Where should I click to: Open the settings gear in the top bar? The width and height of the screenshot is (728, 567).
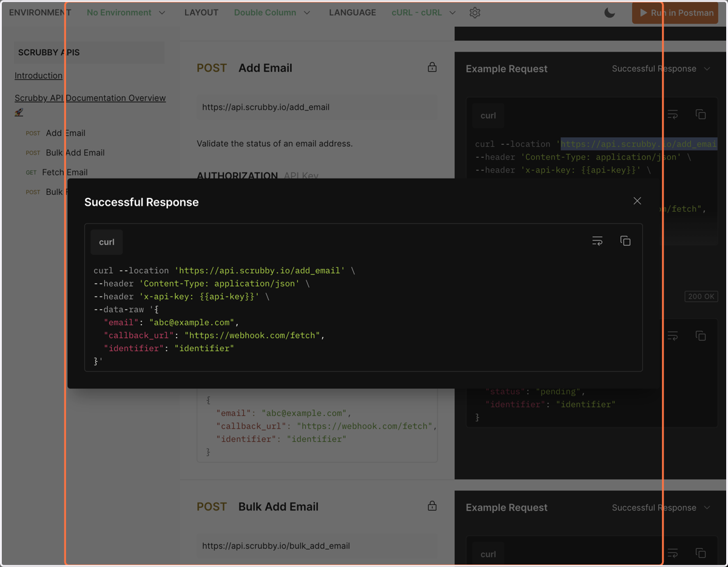(x=475, y=13)
